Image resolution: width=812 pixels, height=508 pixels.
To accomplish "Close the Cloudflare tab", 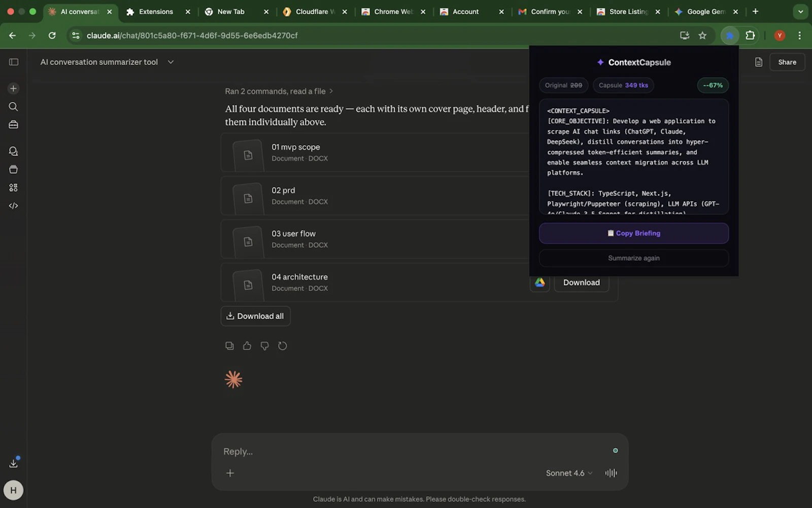I will point(345,12).
